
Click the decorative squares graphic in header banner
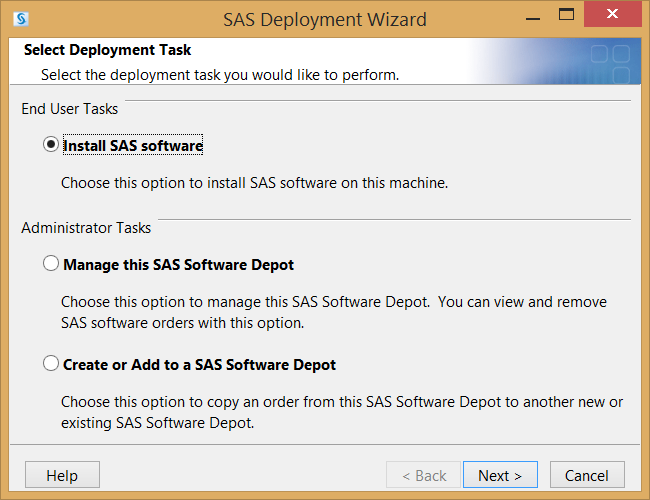[610, 62]
